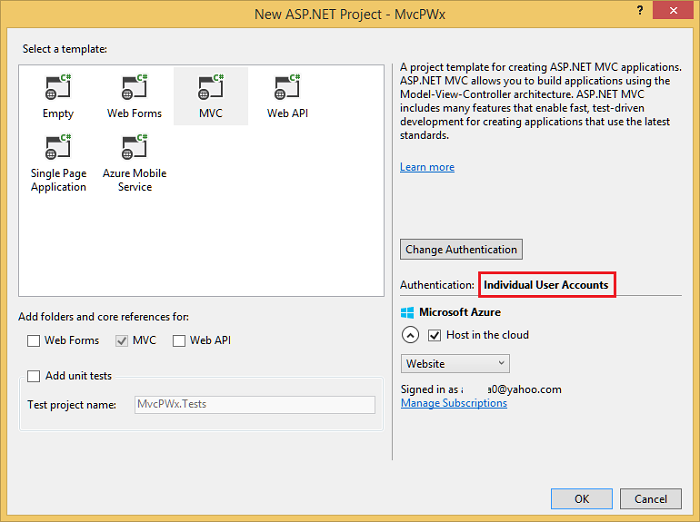This screenshot has height=522, width=700.
Task: Toggle the Add unit tests checkbox
Action: coord(34,376)
